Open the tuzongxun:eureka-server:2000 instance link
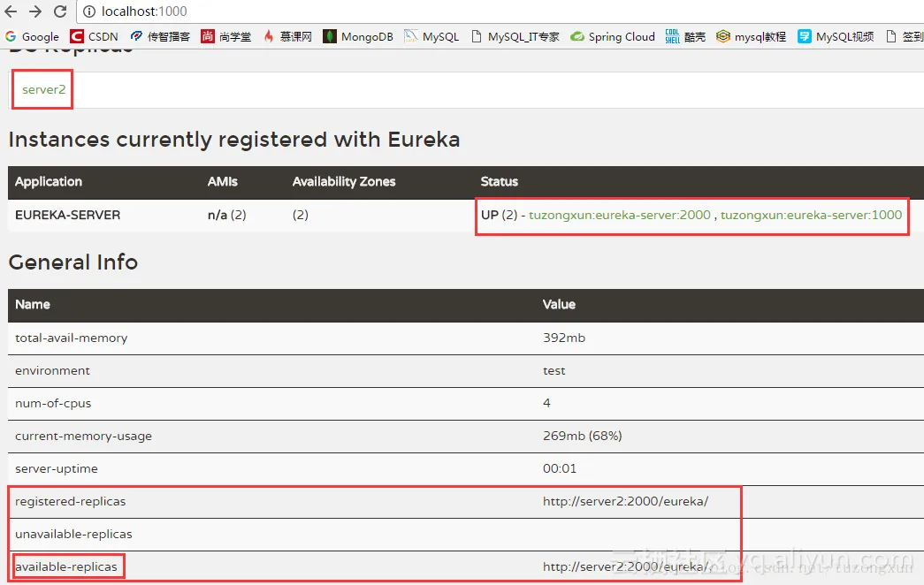Screen dimensions: 924x585 [620, 215]
